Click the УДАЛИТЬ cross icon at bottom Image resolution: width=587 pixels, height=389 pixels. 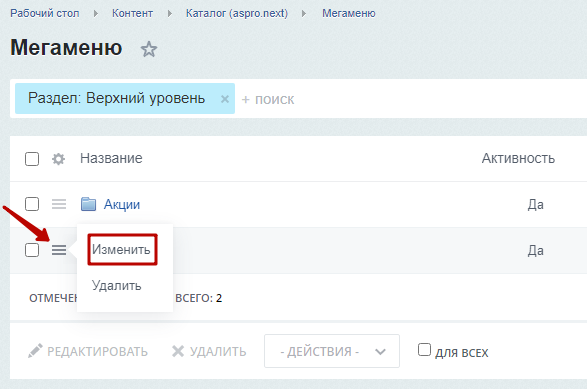(178, 351)
